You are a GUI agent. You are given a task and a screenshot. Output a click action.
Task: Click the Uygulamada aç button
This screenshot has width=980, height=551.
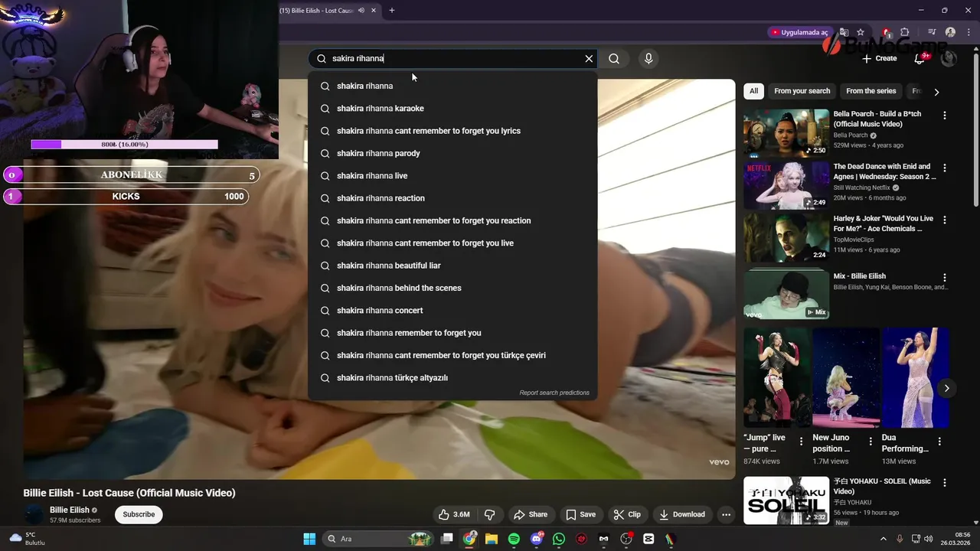point(799,32)
